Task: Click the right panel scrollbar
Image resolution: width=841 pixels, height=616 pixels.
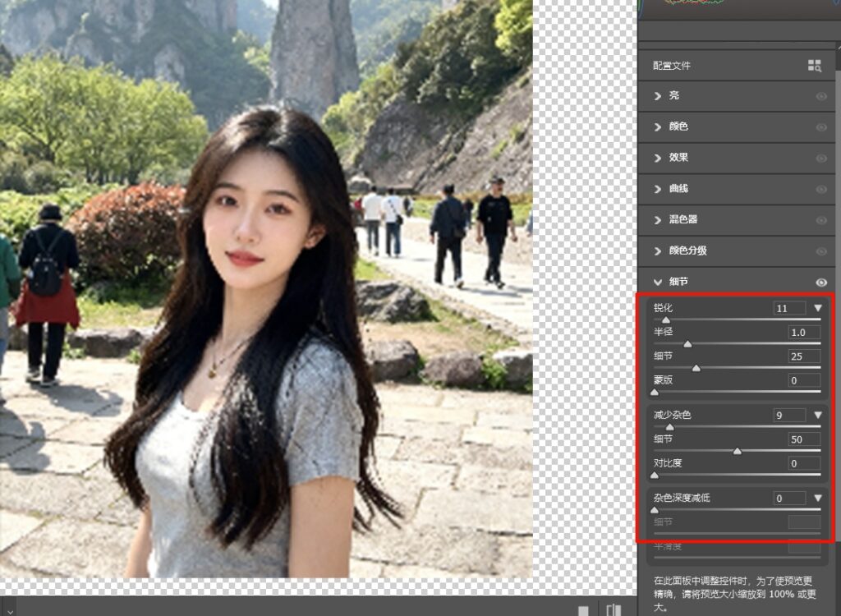Action: (837, 246)
